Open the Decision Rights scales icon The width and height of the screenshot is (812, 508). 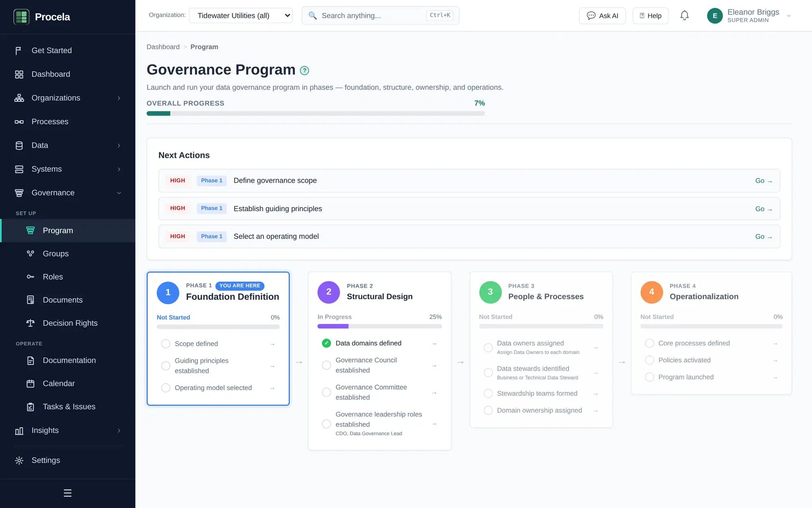tap(30, 323)
